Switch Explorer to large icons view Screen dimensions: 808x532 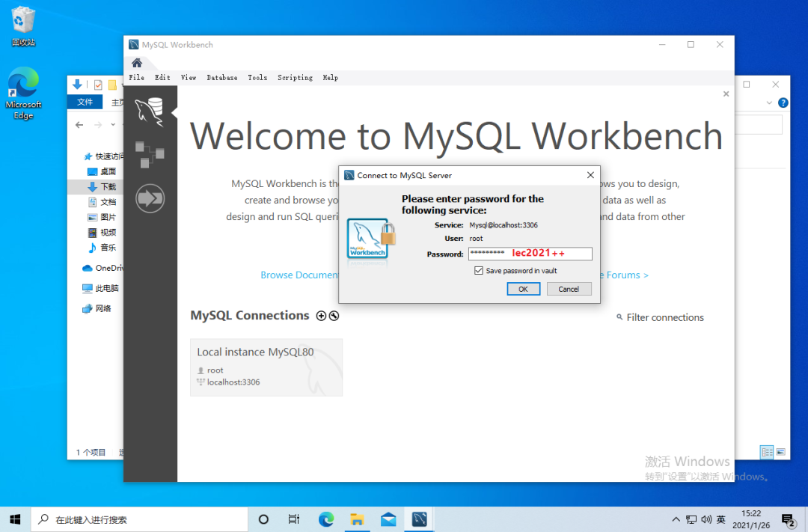pyautogui.click(x=780, y=452)
